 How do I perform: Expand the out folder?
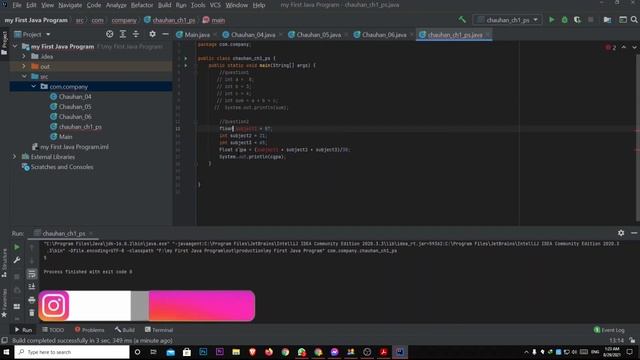pyautogui.click(x=24, y=66)
